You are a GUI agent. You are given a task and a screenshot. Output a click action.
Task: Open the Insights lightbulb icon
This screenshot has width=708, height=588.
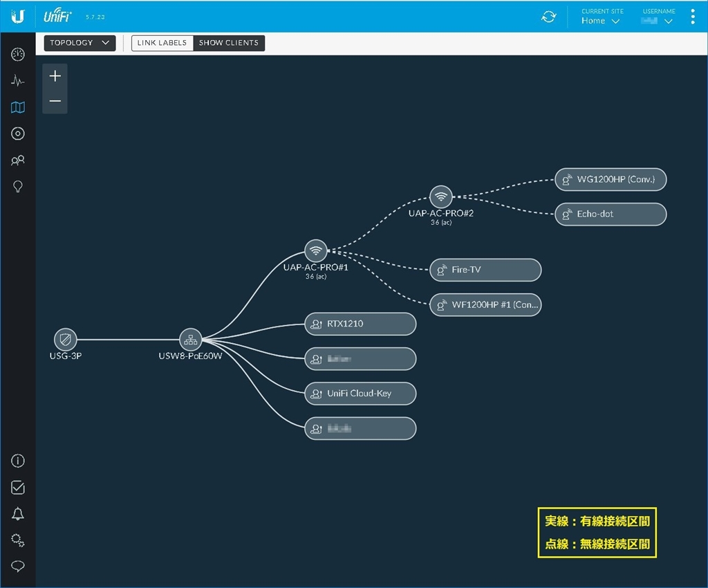pos(17,187)
